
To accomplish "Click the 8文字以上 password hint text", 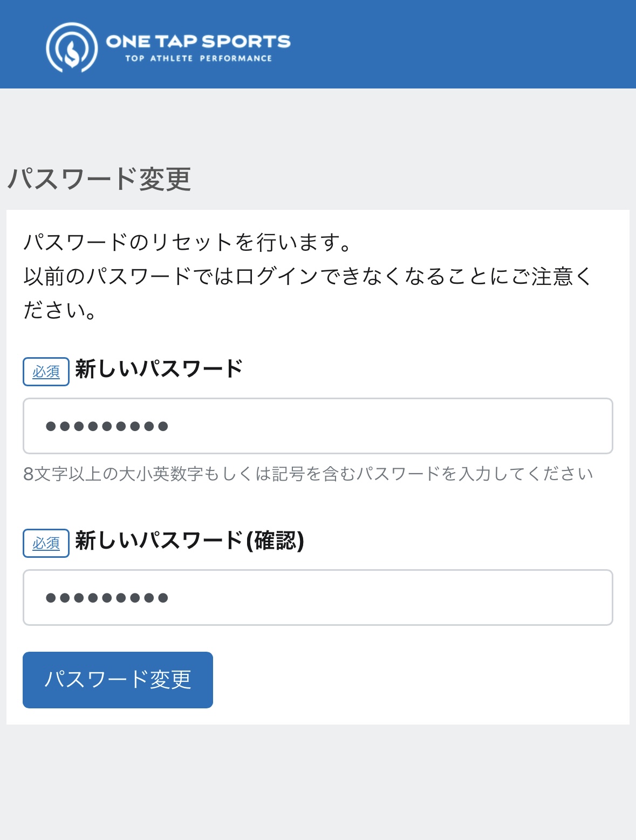I will coord(308,474).
